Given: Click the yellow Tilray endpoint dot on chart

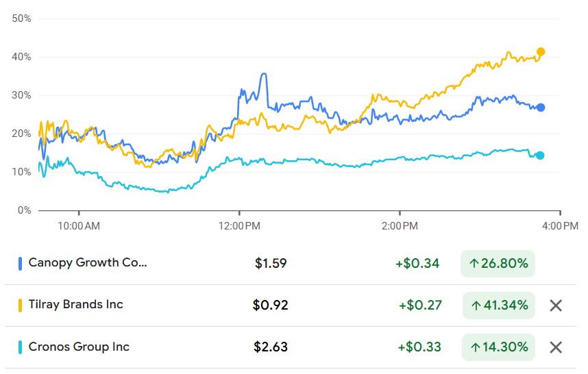Looking at the screenshot, I should tap(541, 52).
